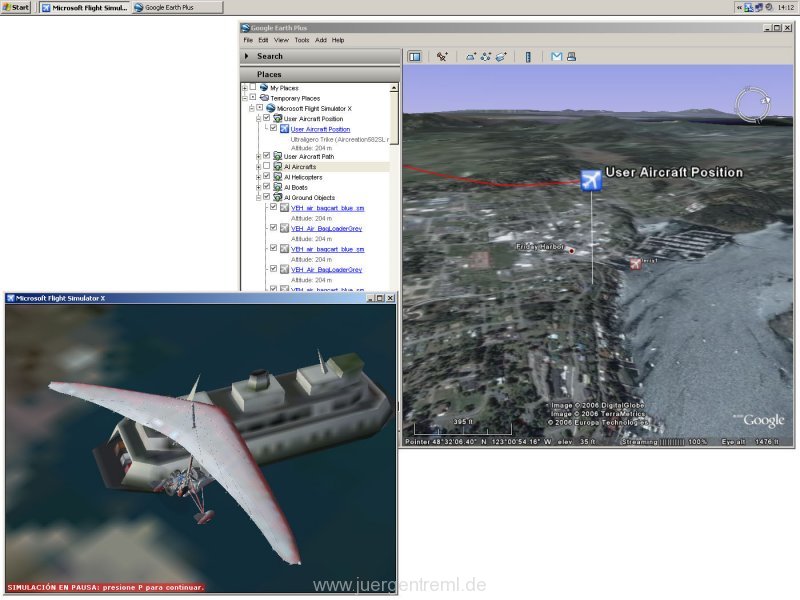Click the Windows Start button

[16, 7]
